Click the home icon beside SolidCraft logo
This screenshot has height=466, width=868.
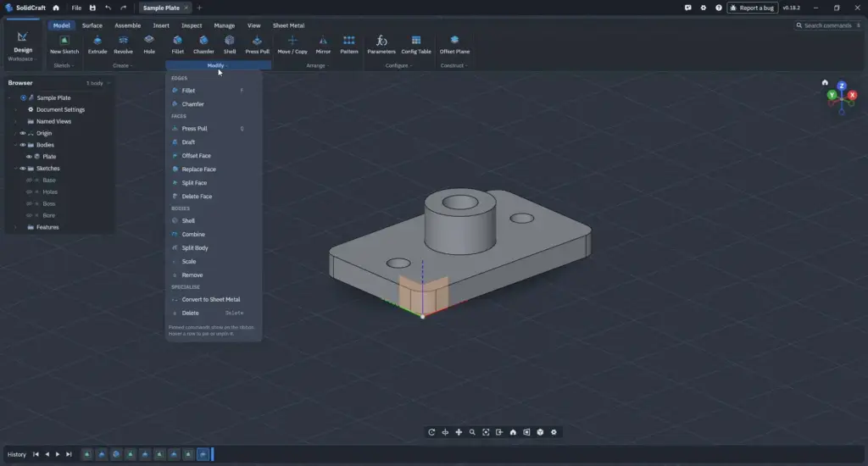click(x=56, y=8)
